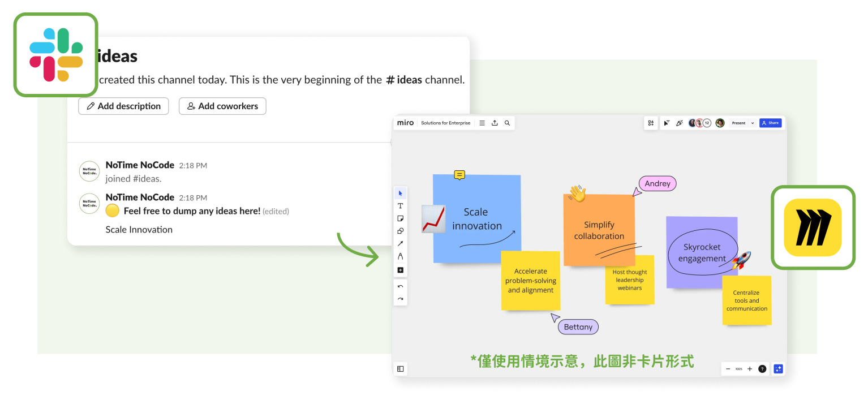Image resolution: width=868 pixels, height=404 pixels.
Task: Select the connection line arrow tool
Action: [400, 244]
